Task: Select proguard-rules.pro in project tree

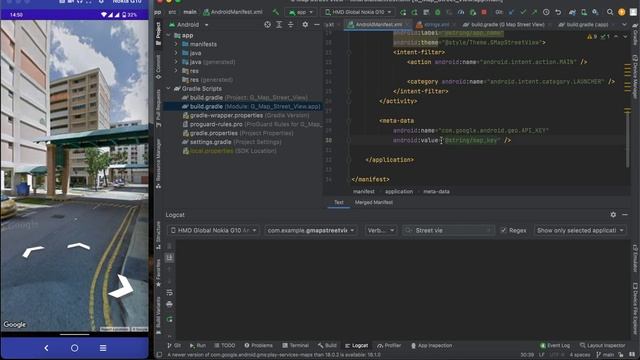Action: pos(216,124)
